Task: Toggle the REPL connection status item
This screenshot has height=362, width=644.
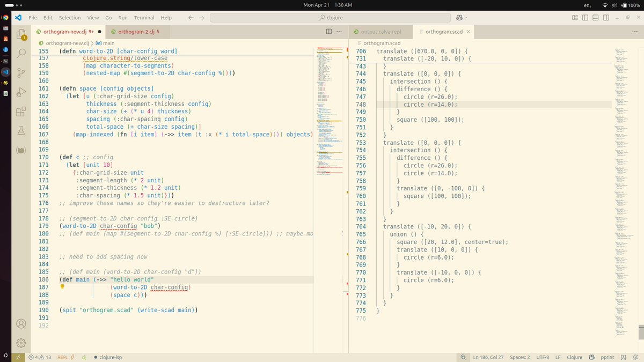Action: point(65,357)
